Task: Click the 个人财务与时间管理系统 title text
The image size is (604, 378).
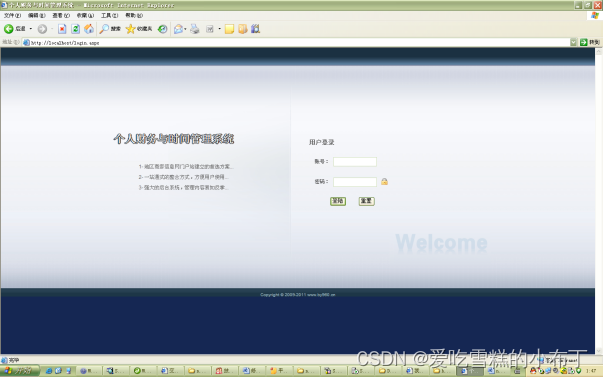Action: coord(174,139)
